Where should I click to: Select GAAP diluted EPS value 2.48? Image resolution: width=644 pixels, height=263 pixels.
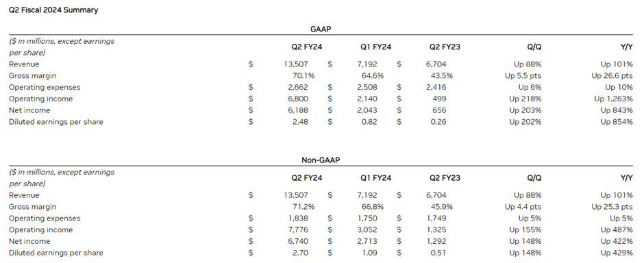(x=301, y=121)
